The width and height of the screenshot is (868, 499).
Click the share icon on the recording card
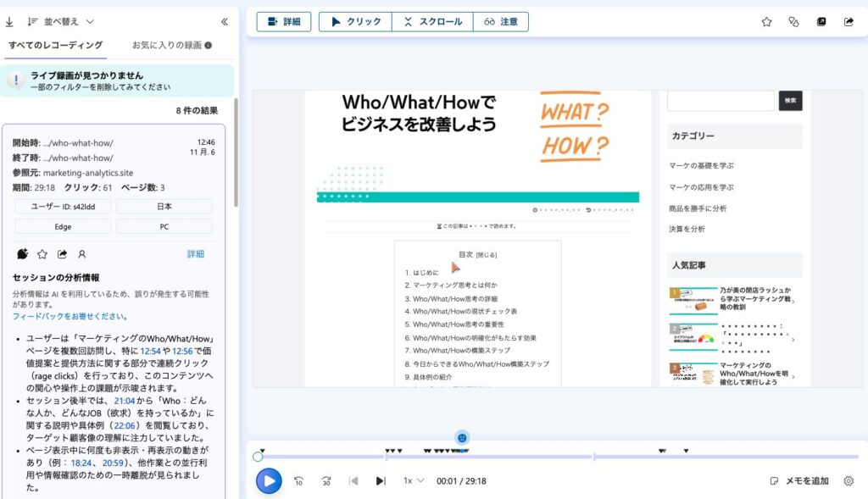[62, 254]
